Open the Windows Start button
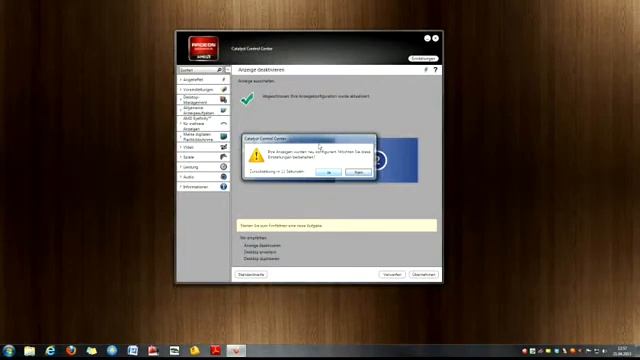This screenshot has height=360, width=640. coord(9,351)
